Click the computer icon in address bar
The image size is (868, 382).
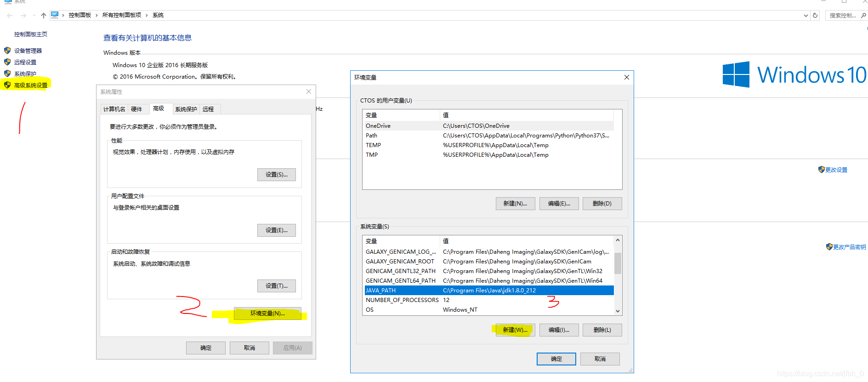[x=55, y=15]
